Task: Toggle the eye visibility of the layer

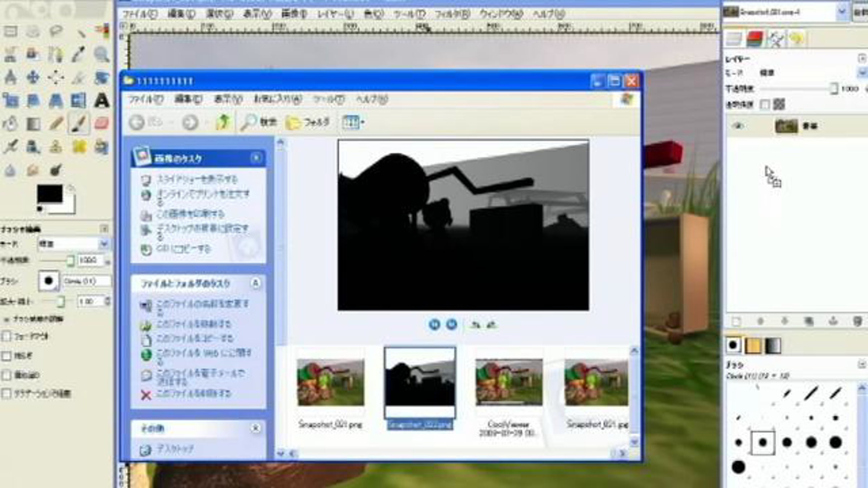Action: (x=738, y=126)
